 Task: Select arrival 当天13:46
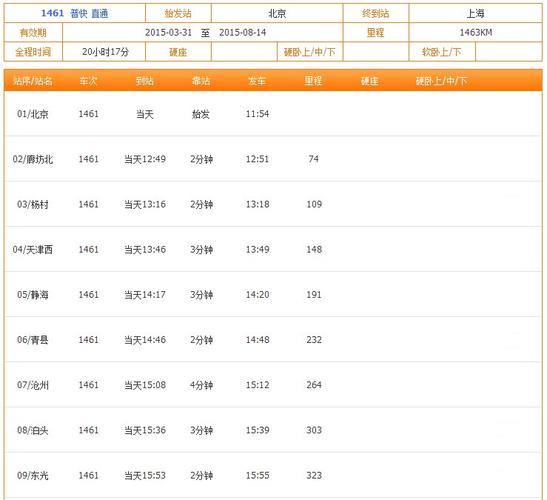coord(145,249)
